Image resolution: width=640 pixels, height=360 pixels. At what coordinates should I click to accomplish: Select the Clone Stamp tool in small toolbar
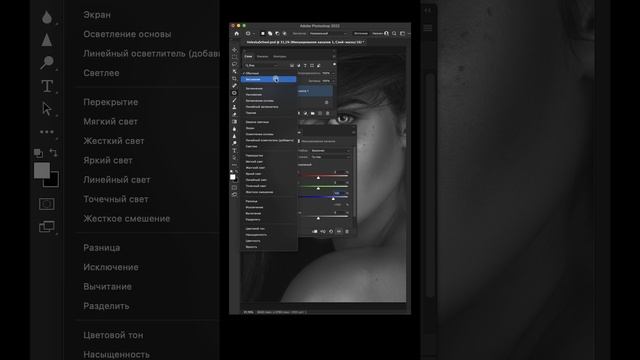point(234,107)
